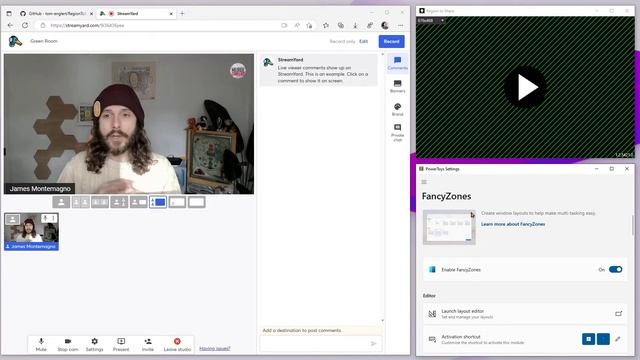Open the Invite guests option
Image resolution: width=640 pixels, height=360 pixels.
(148, 344)
